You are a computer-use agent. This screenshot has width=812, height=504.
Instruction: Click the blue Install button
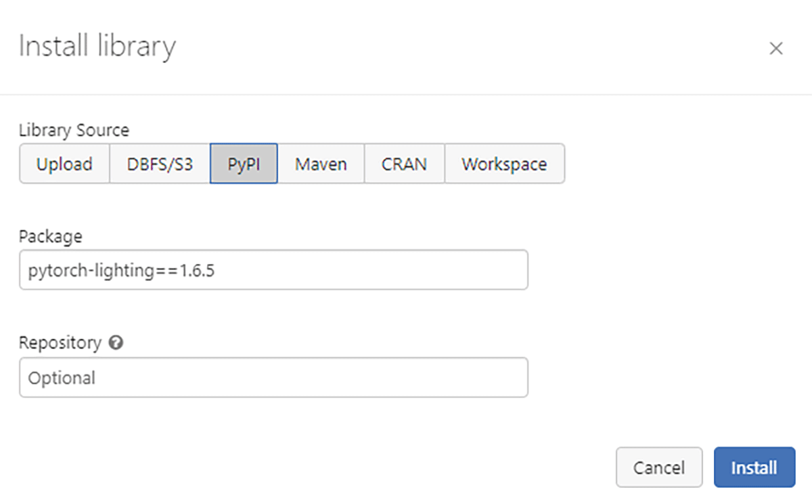click(x=754, y=467)
